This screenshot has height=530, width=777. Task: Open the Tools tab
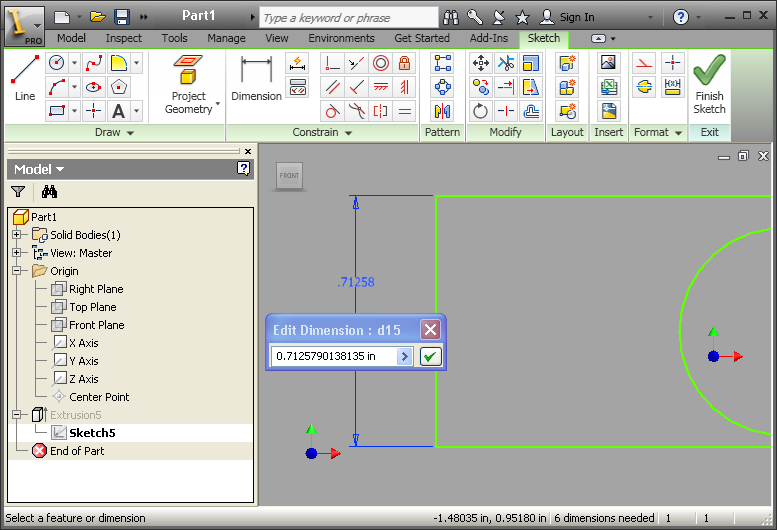pos(174,38)
